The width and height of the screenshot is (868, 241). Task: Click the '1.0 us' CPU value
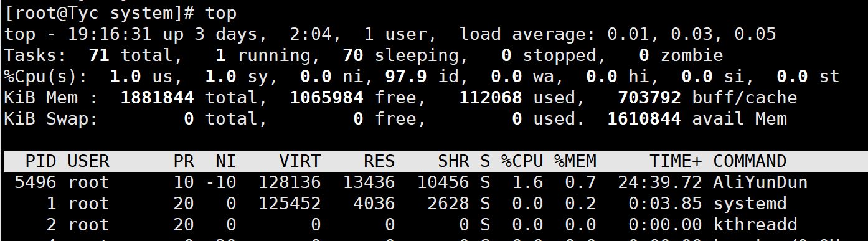tap(147, 77)
